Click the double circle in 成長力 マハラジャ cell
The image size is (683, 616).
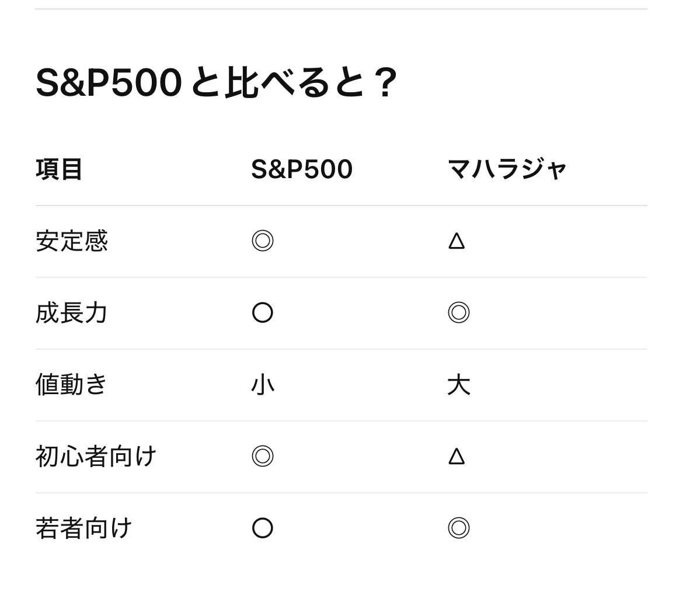click(x=459, y=313)
